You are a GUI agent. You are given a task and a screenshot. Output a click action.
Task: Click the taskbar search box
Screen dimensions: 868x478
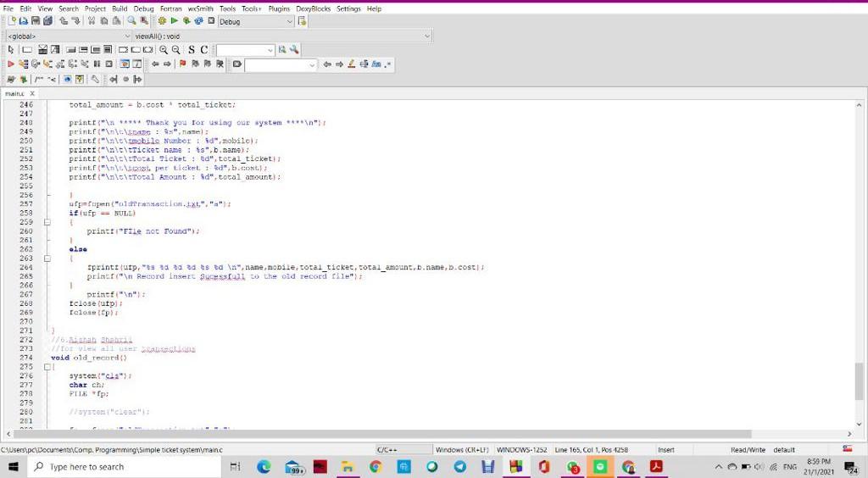click(124, 467)
